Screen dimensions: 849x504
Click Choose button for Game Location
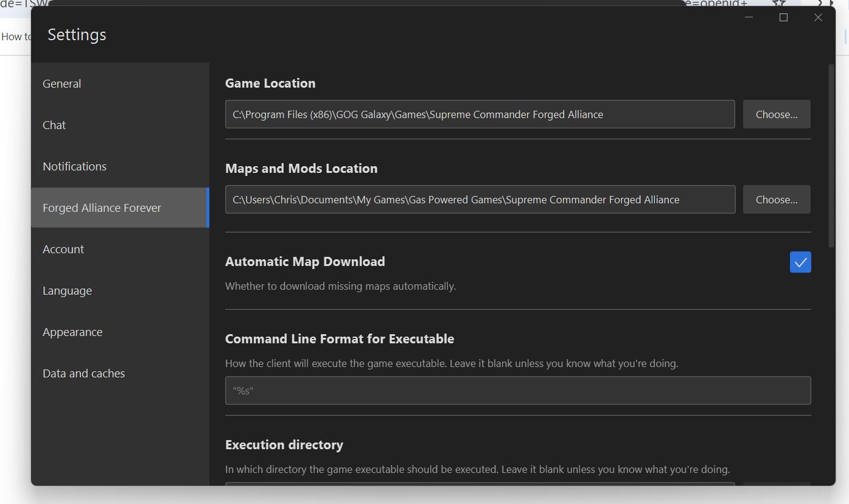[x=777, y=114]
